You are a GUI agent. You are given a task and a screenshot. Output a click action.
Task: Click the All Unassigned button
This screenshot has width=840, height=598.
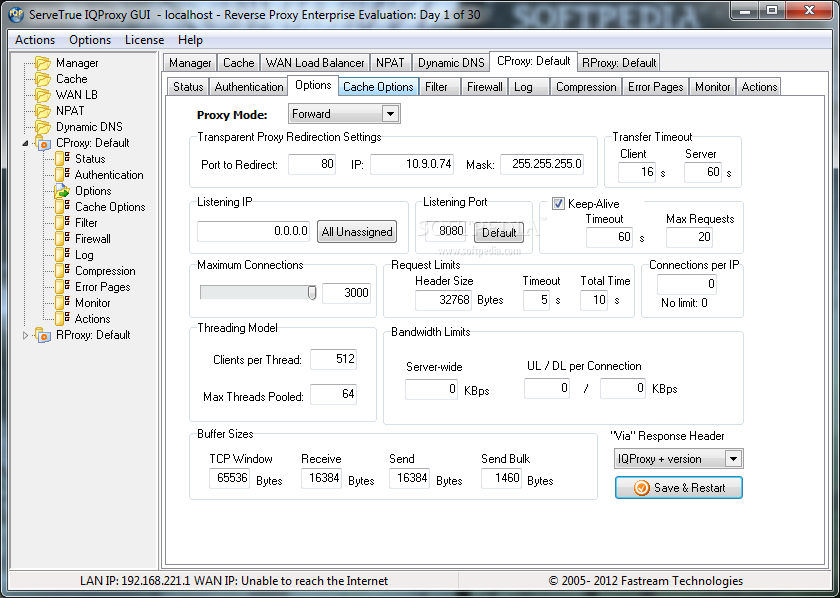pos(357,232)
